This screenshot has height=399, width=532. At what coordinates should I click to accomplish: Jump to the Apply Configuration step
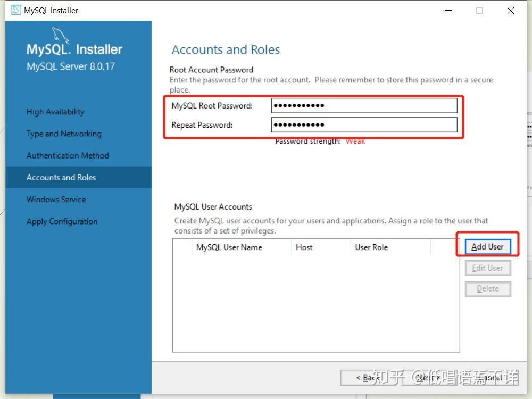click(62, 221)
